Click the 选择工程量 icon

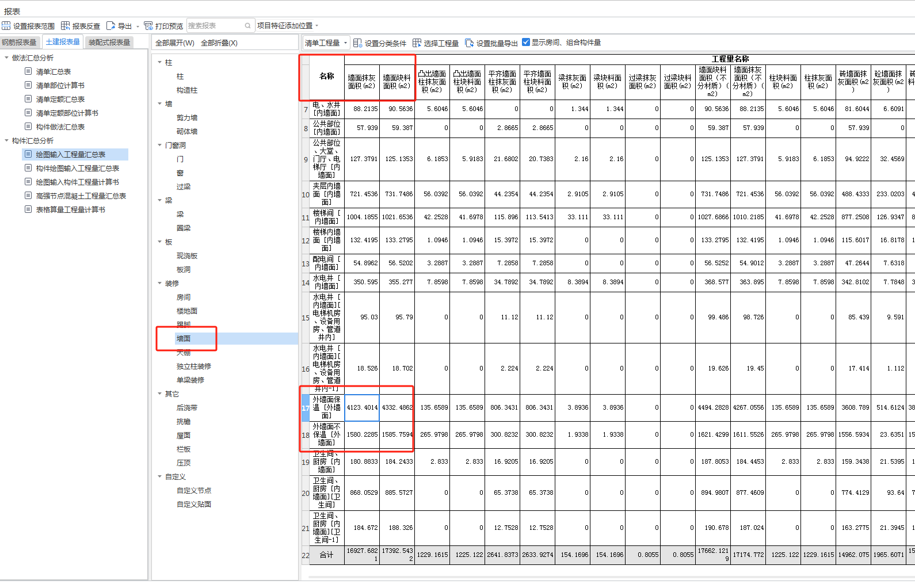point(417,43)
